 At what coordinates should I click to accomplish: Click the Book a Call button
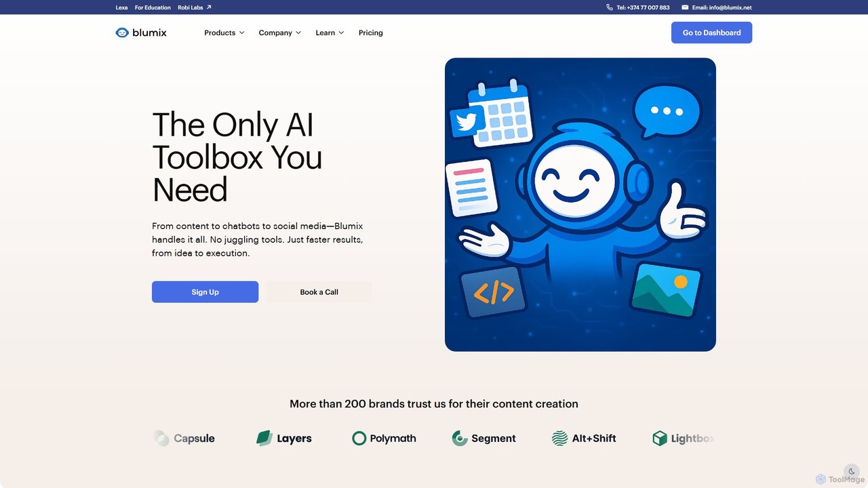point(319,292)
